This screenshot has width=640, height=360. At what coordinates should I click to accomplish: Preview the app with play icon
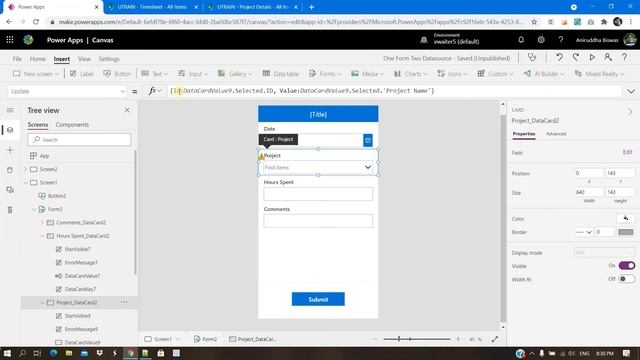[x=592, y=58]
